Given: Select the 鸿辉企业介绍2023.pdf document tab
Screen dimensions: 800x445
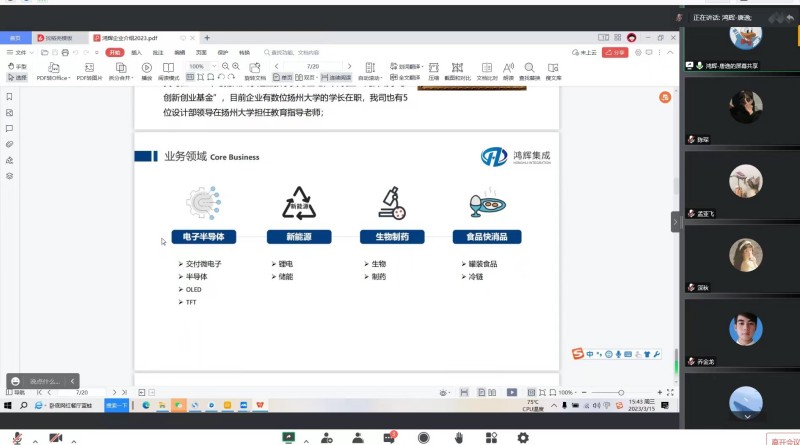Looking at the screenshot, I should [130, 37].
